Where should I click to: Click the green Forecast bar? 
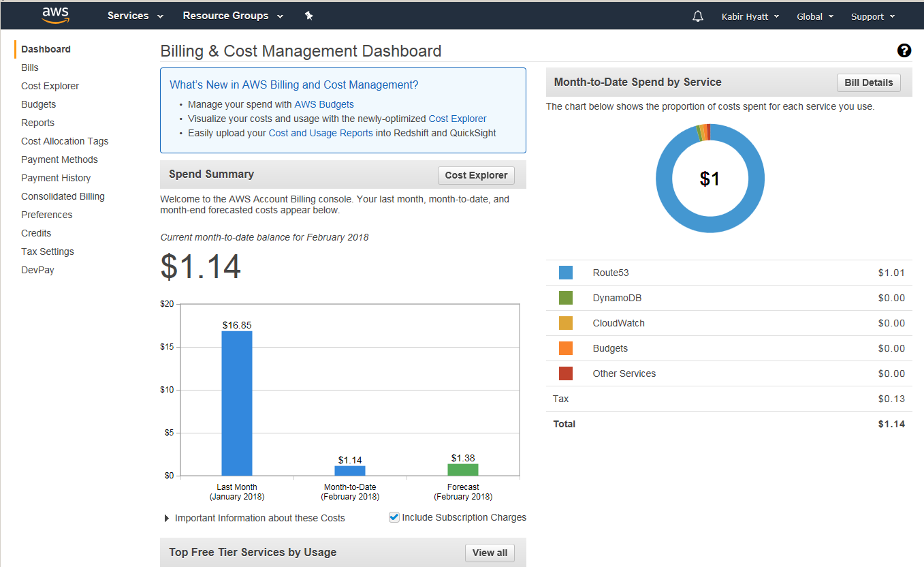(x=463, y=470)
